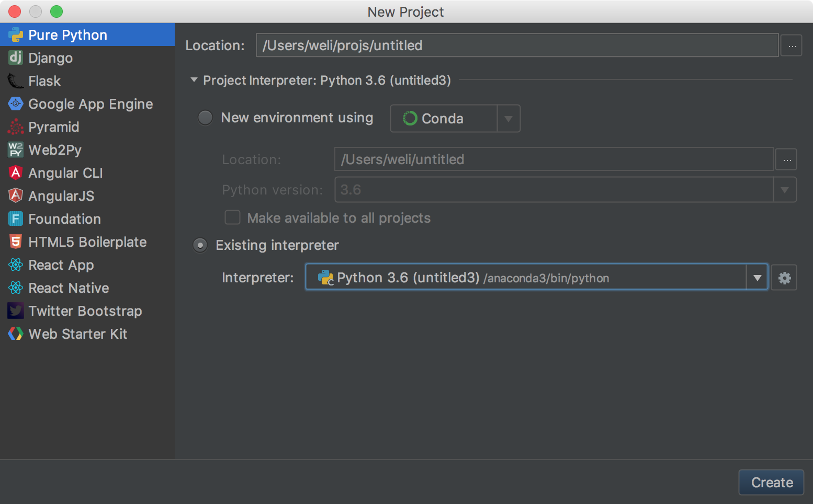Click the New Project title bar text
813x504 pixels.
tap(405, 12)
